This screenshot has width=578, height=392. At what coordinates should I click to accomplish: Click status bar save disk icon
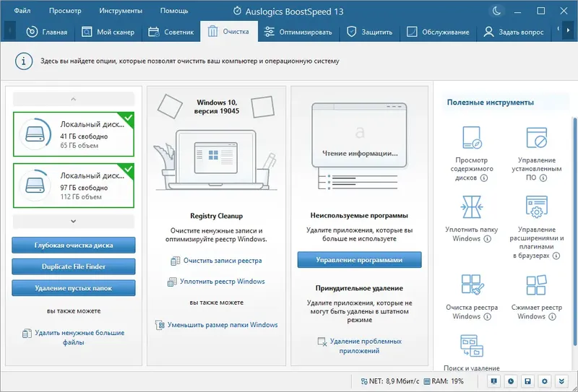coord(527,381)
